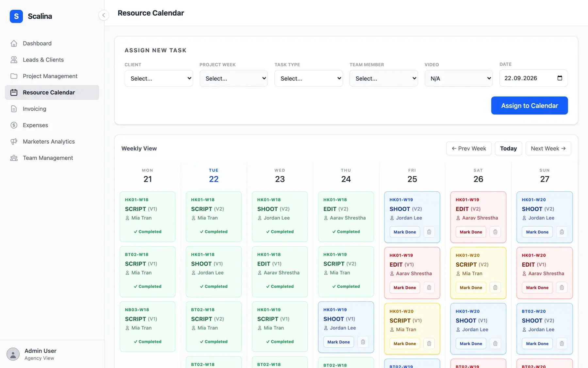Viewport: 588px width, 368px height.
Task: Click the Assign to Calendar button
Action: point(530,106)
